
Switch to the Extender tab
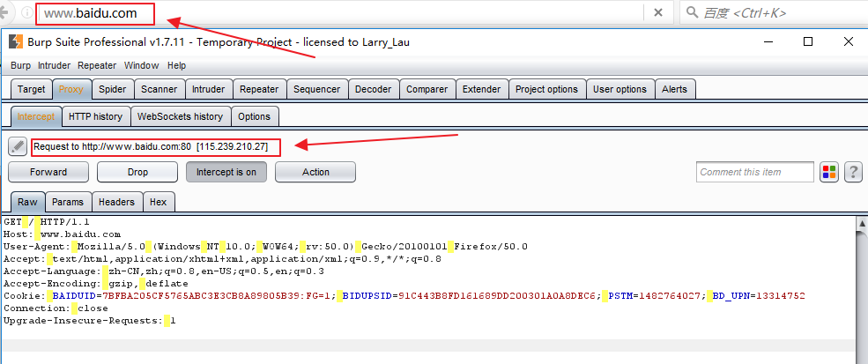tap(482, 89)
